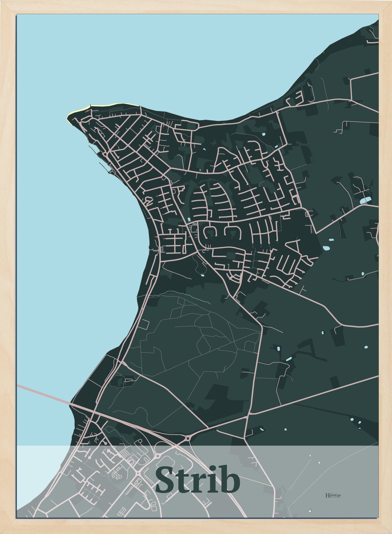The image size is (392, 534).
Task: Click the wooden frame's top edge
Action: [196, 7]
